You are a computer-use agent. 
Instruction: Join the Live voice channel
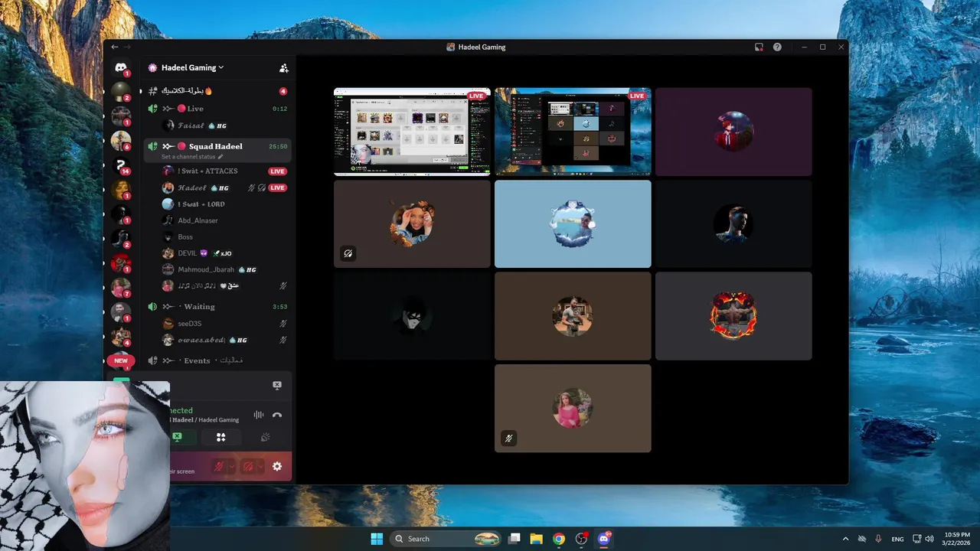tap(217, 109)
